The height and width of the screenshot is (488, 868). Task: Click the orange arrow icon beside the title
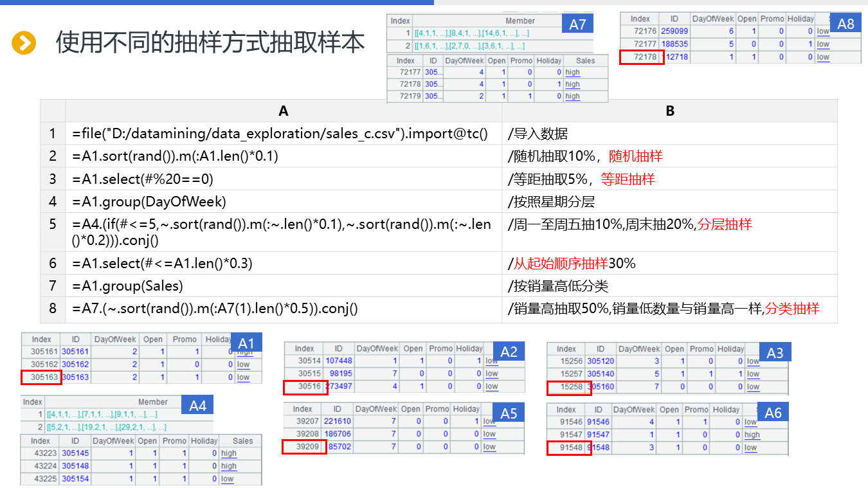pyautogui.click(x=24, y=43)
